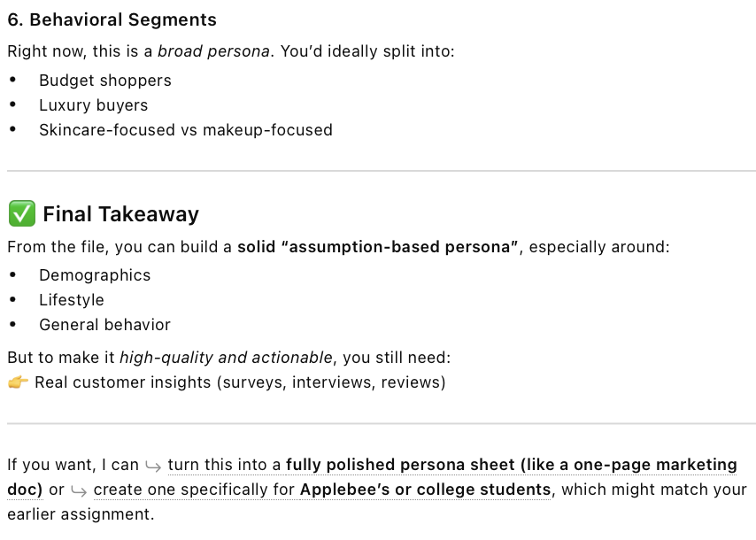Click the green checkmark emoji icon
756x540 pixels.
[20, 214]
